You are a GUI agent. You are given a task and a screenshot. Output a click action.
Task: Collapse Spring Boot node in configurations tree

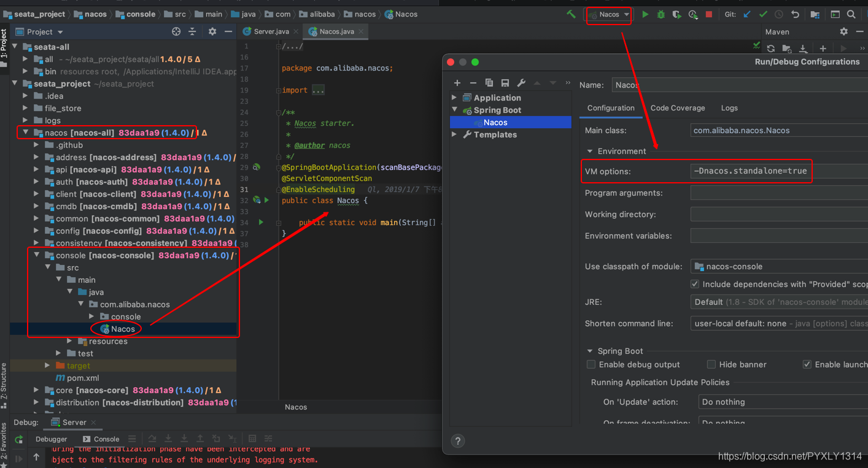pyautogui.click(x=454, y=110)
